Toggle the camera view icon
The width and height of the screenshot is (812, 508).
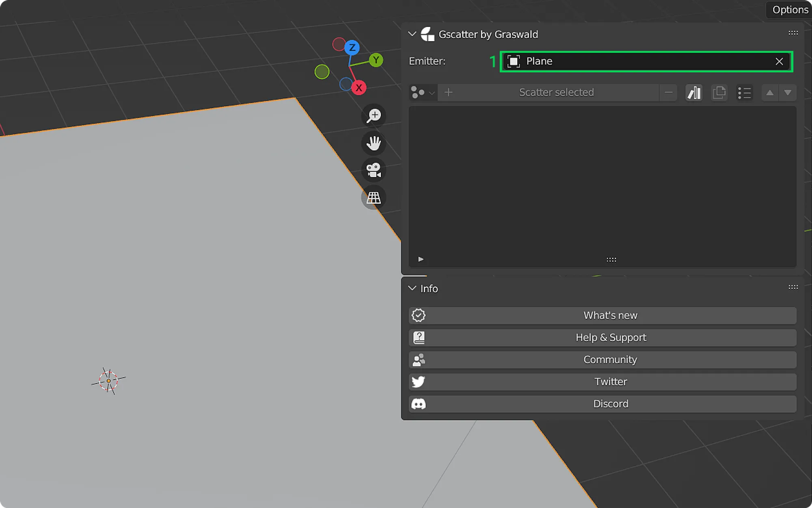point(374,170)
